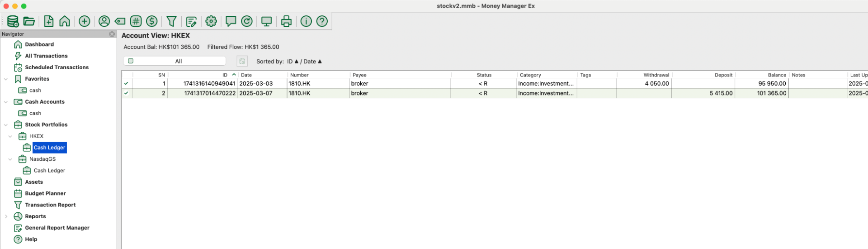Click the new database toolbar icon

click(x=13, y=21)
